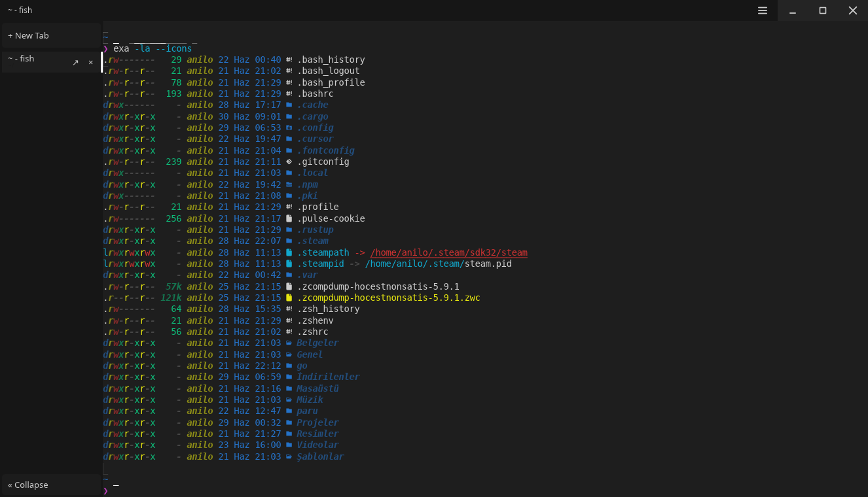Click the directory name .steam
The height and width of the screenshot is (497, 868).
click(312, 241)
